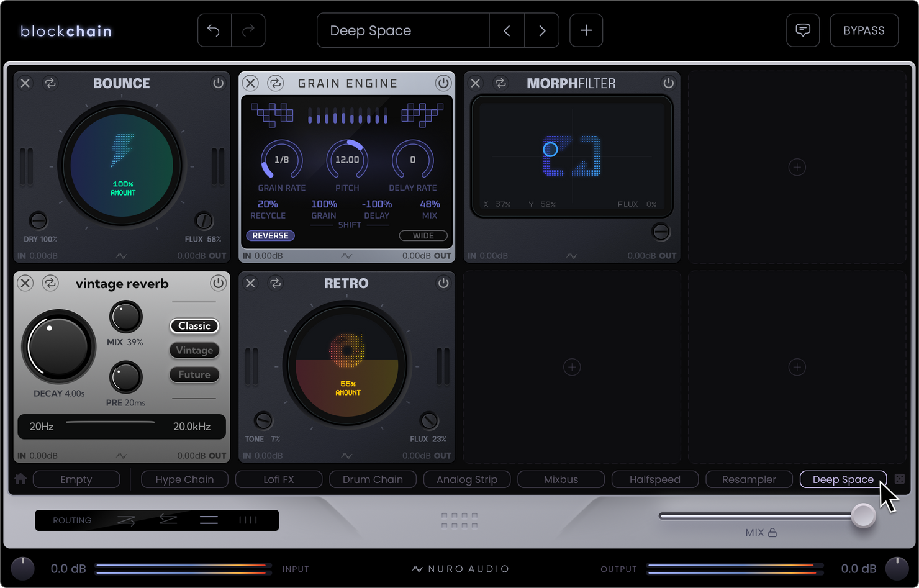Open the feedback chat icon
The image size is (919, 588).
coord(803,30)
